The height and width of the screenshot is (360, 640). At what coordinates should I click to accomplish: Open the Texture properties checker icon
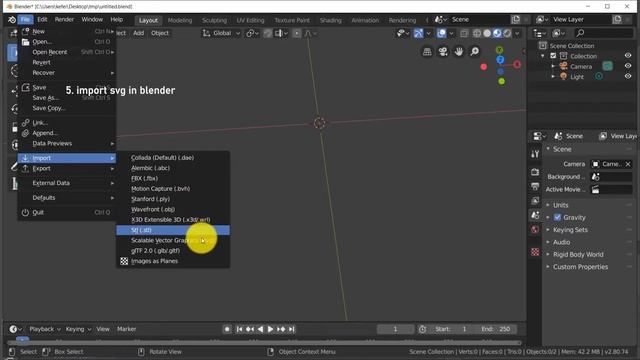[535, 252]
